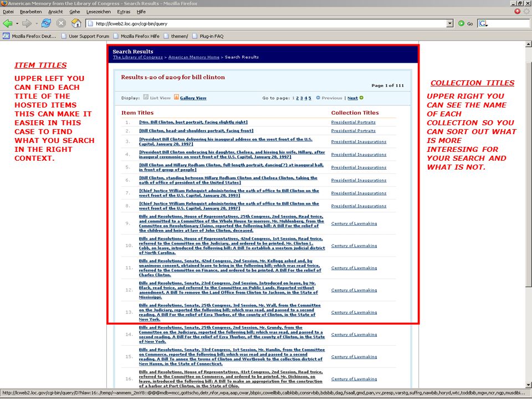Open inaugural address January 20, 1997 item
Screen dimensions: 532x399
click(226, 141)
